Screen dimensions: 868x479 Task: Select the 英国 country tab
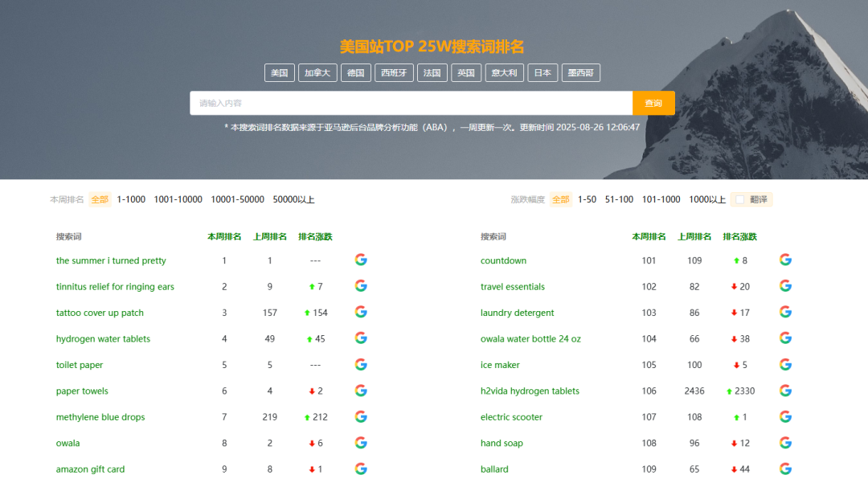pyautogui.click(x=466, y=72)
